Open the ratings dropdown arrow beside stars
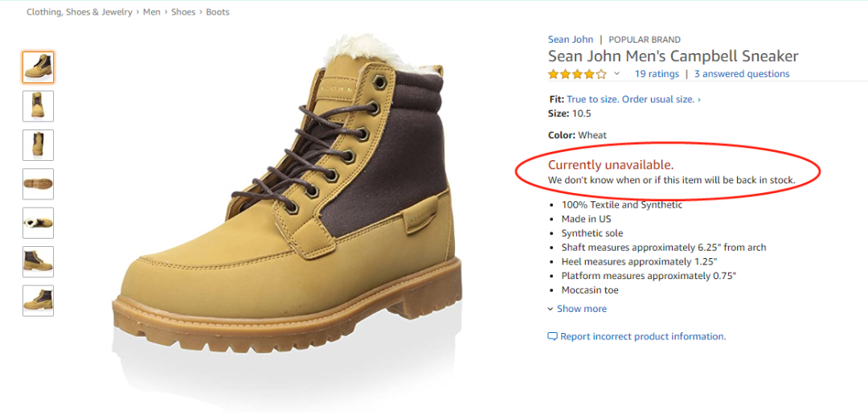The height and width of the screenshot is (419, 868). coord(617,74)
